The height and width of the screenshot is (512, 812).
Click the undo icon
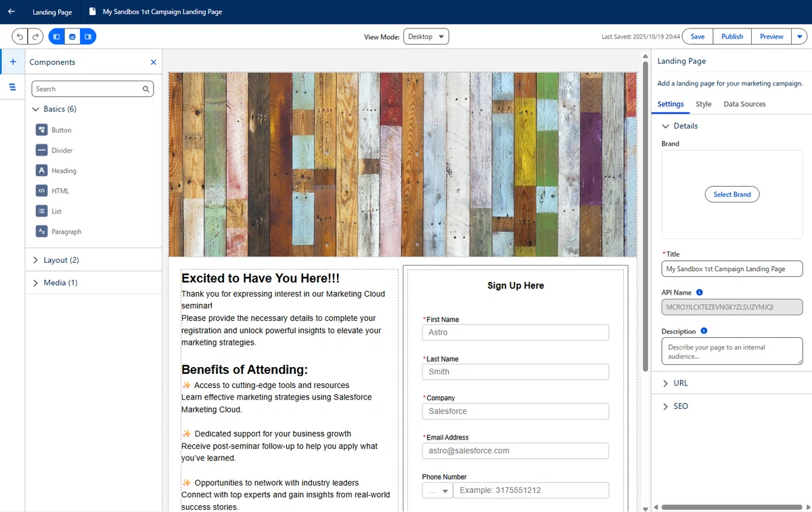[20, 37]
